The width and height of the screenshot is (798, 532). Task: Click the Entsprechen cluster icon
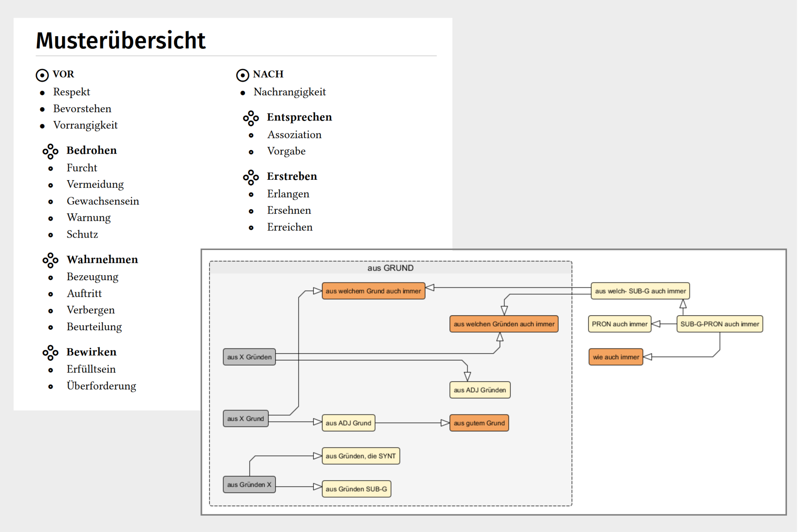click(251, 118)
